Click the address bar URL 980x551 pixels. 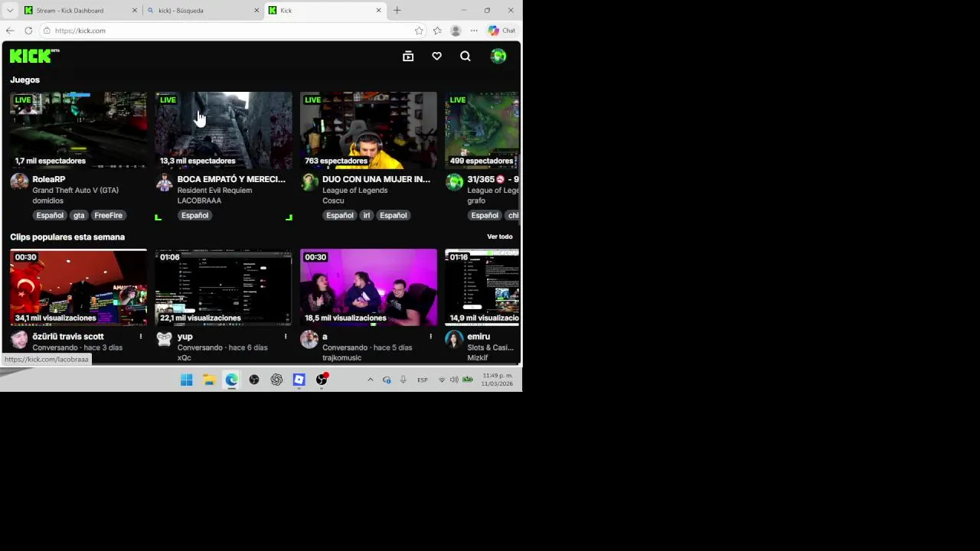(x=80, y=31)
